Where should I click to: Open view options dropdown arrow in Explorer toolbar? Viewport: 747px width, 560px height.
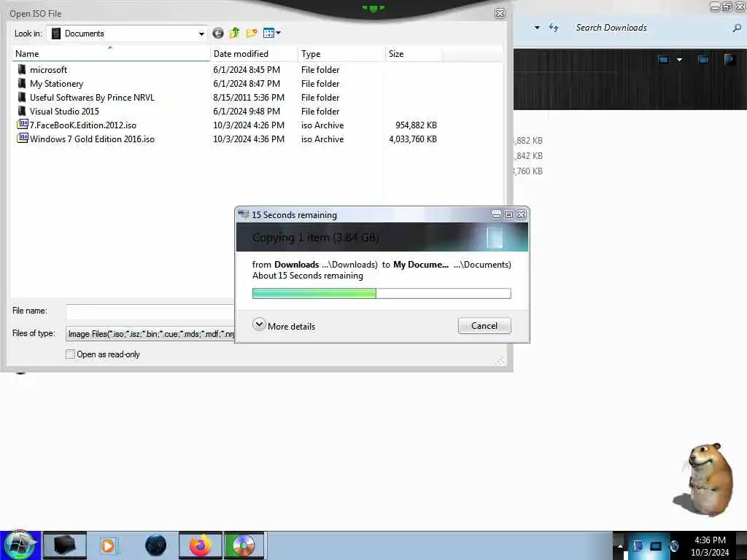click(679, 60)
